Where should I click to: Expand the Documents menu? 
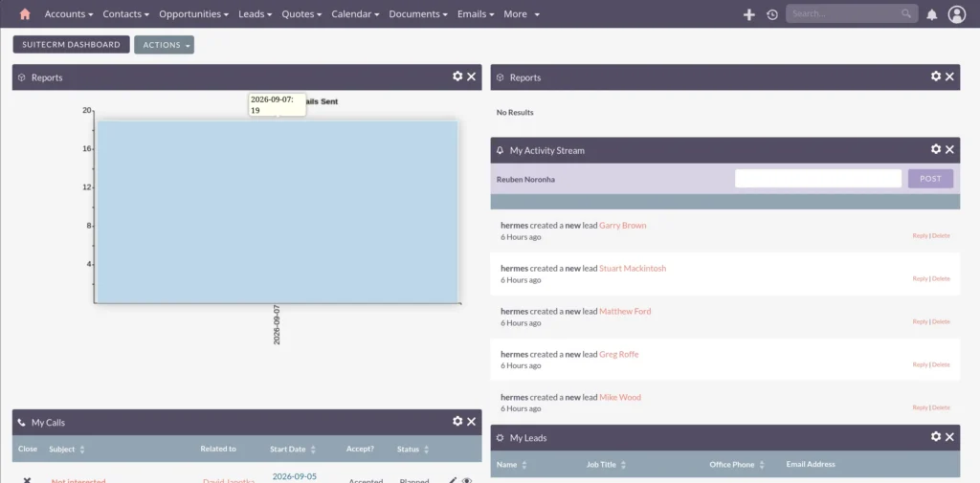click(x=419, y=13)
